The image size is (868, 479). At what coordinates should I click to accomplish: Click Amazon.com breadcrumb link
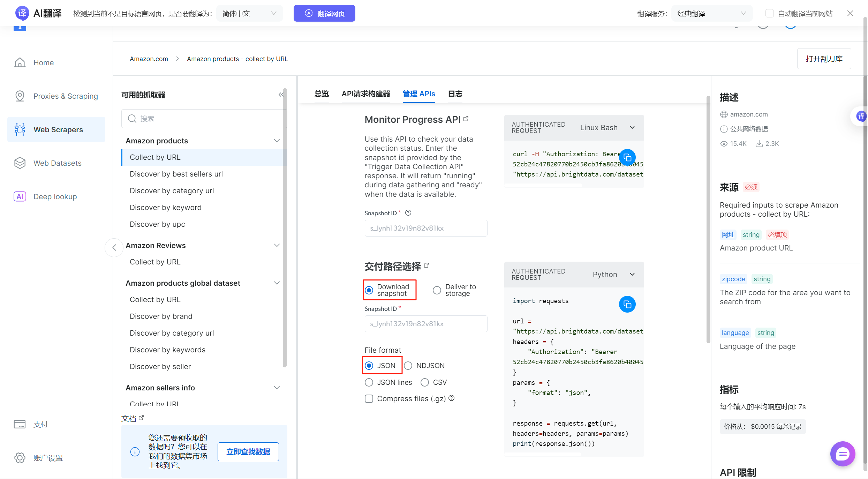tap(149, 59)
